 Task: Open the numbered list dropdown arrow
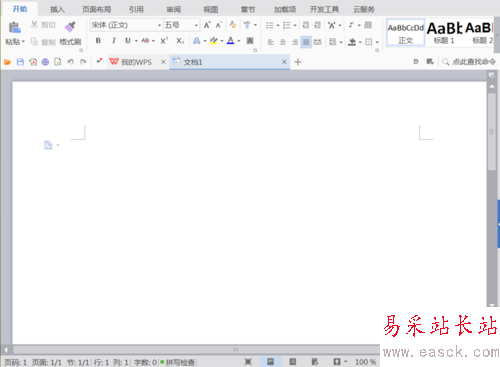(x=295, y=25)
